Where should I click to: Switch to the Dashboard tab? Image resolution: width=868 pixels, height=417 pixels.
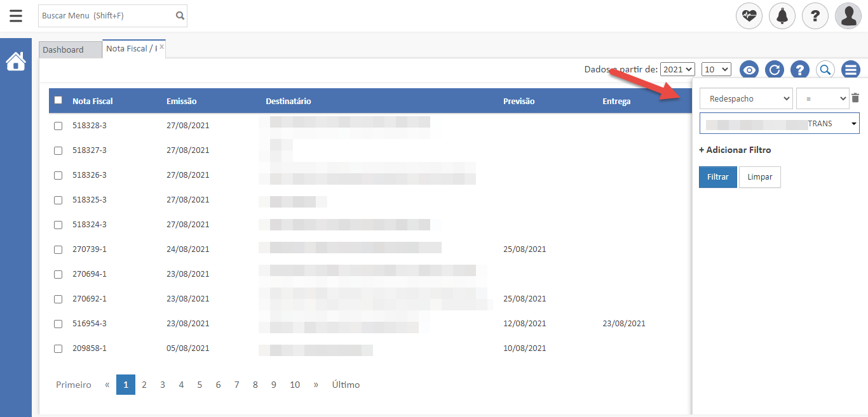click(x=64, y=50)
